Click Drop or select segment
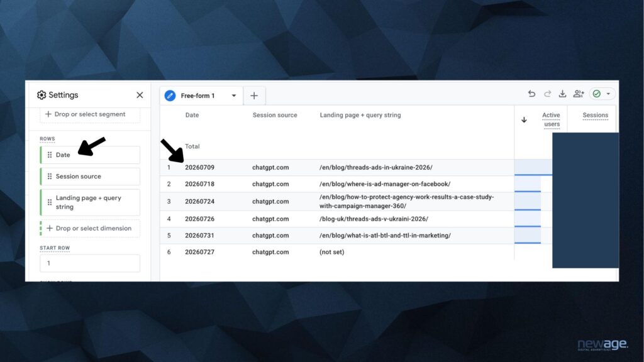Image resolution: width=644 pixels, height=362 pixels. (90, 114)
